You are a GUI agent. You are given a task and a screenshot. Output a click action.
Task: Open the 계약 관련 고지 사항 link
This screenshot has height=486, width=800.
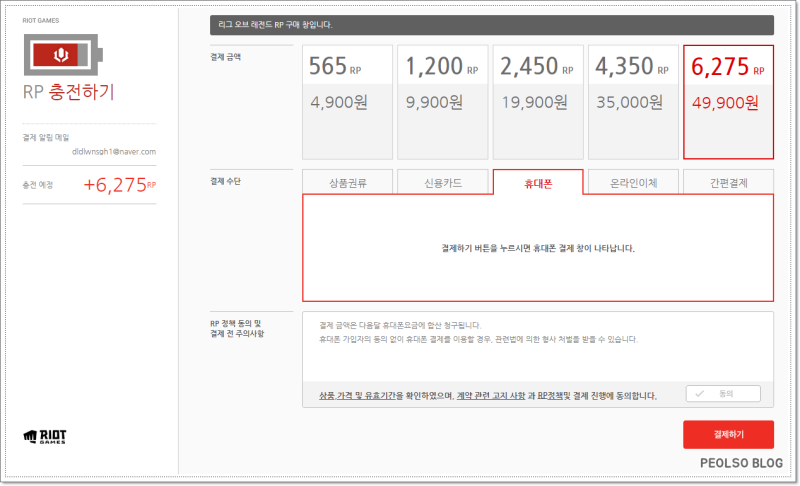click(491, 396)
